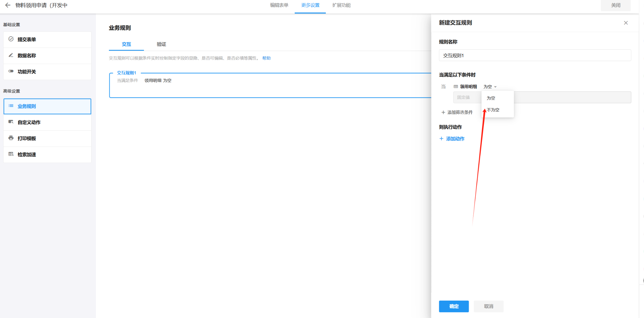Screen dimensions: 644x318
Task: Click the 自定义动作 icon
Action: pyautogui.click(x=11, y=122)
